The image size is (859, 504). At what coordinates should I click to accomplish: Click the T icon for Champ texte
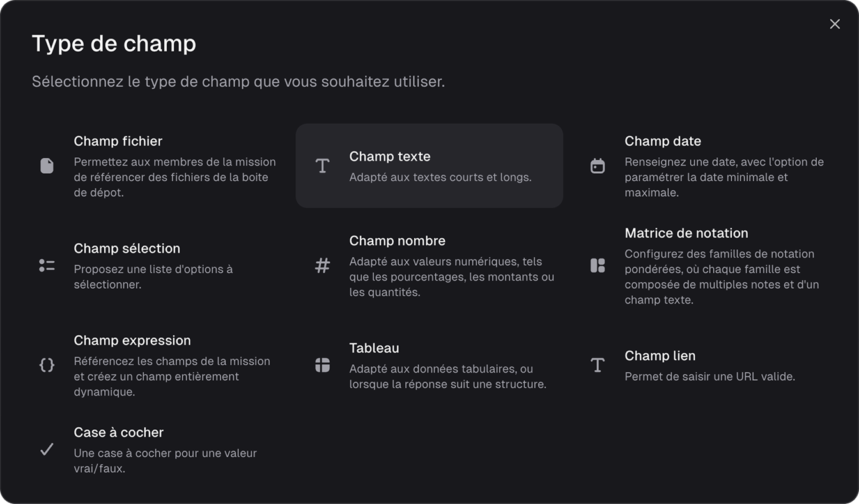pyautogui.click(x=322, y=165)
